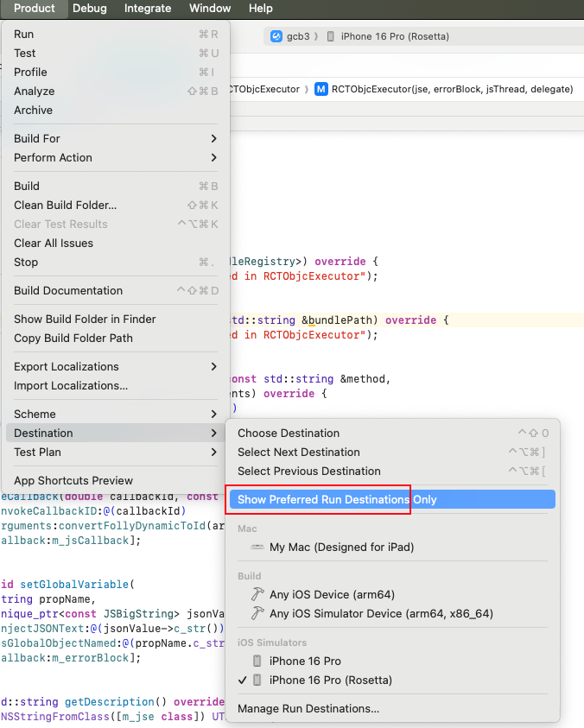Click Choose Destination menu entry
Image resolution: width=584 pixels, height=728 pixels.
pyautogui.click(x=289, y=434)
